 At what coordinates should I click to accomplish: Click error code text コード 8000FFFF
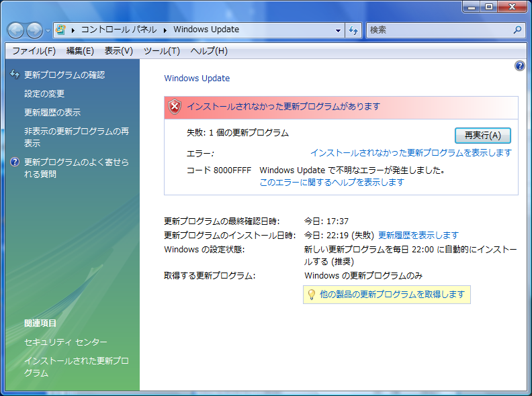219,170
